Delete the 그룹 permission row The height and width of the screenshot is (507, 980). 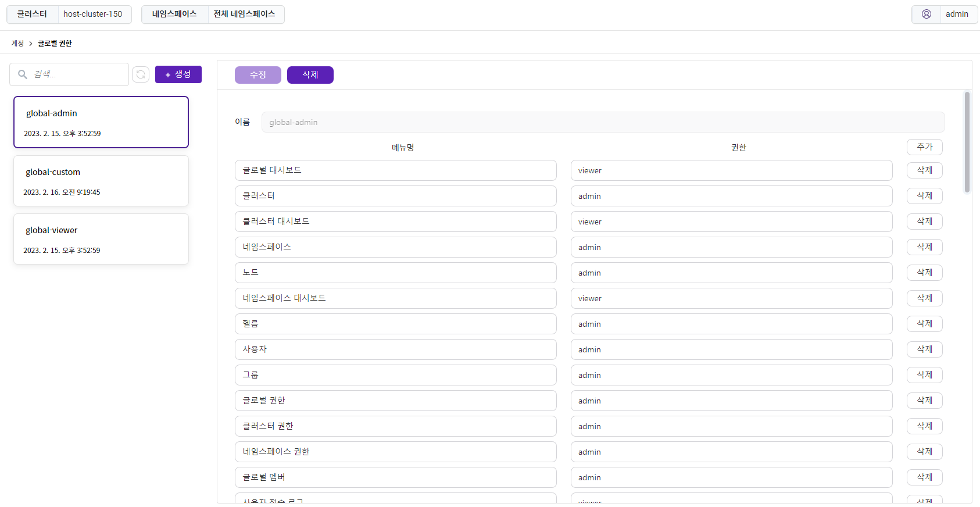[925, 375]
